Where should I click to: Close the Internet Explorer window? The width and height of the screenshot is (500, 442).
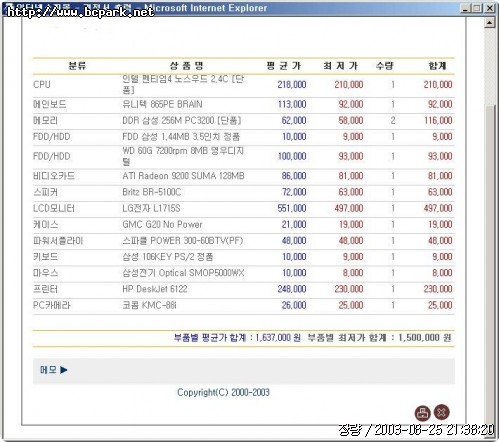pyautogui.click(x=489, y=8)
